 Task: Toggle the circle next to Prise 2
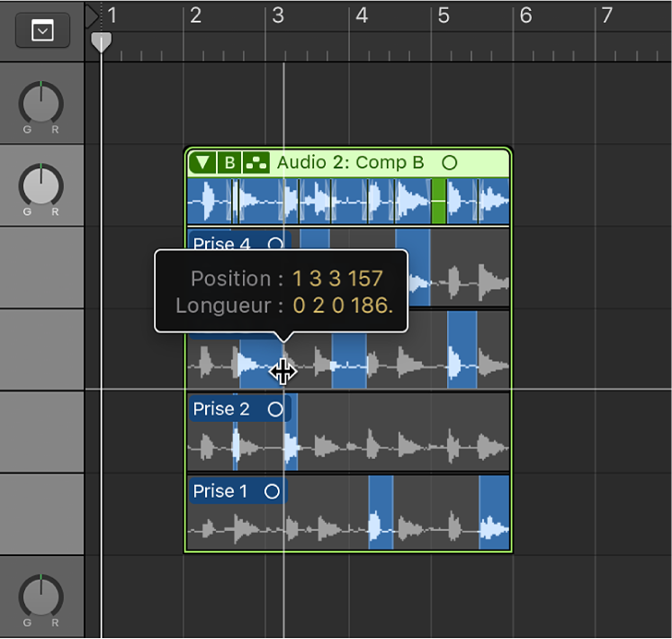point(275,409)
